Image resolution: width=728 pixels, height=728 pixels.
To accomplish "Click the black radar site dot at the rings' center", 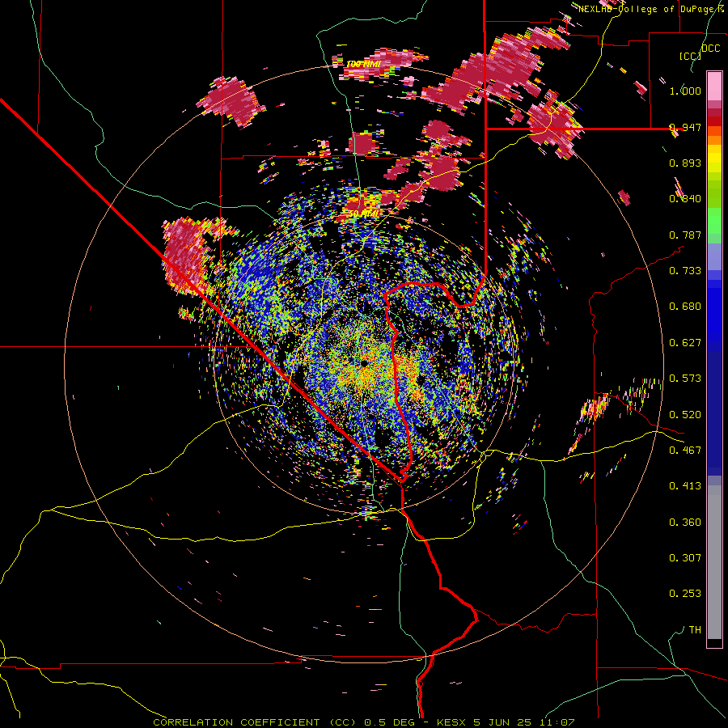I will click(x=365, y=363).
